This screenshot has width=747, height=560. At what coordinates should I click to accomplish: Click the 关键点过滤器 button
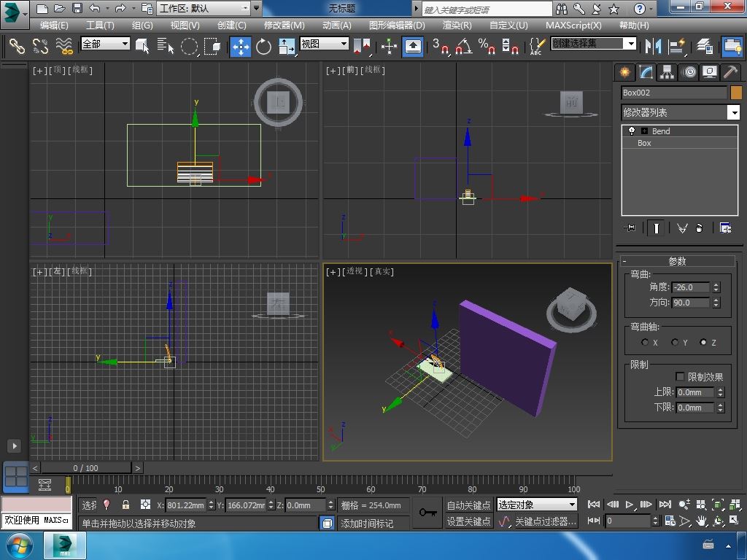pos(546,521)
